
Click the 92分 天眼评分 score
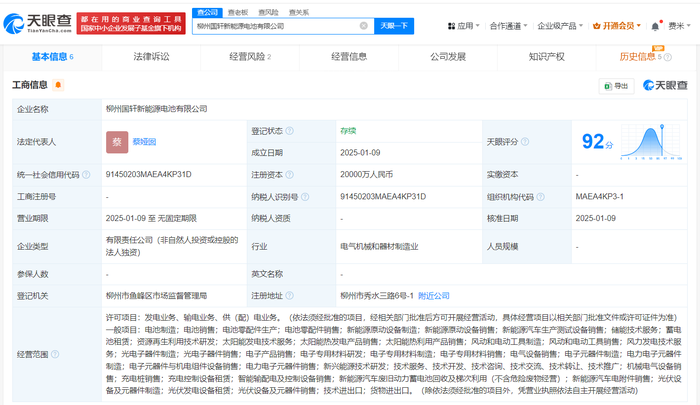(595, 142)
